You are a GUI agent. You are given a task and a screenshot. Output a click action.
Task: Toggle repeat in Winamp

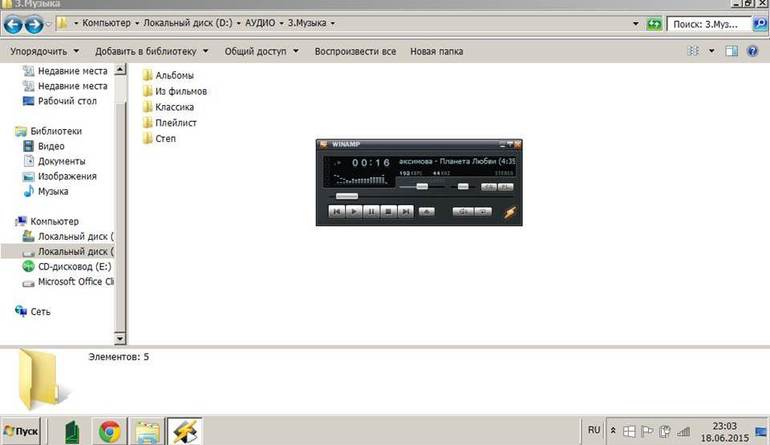point(483,212)
